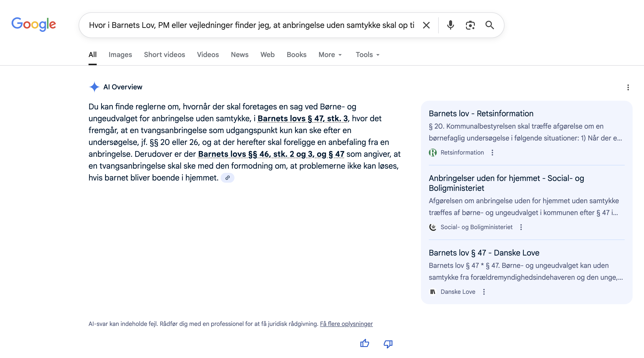Follow the 'Få flere oplysninger' link
This screenshot has width=644, height=358.
pyautogui.click(x=346, y=324)
